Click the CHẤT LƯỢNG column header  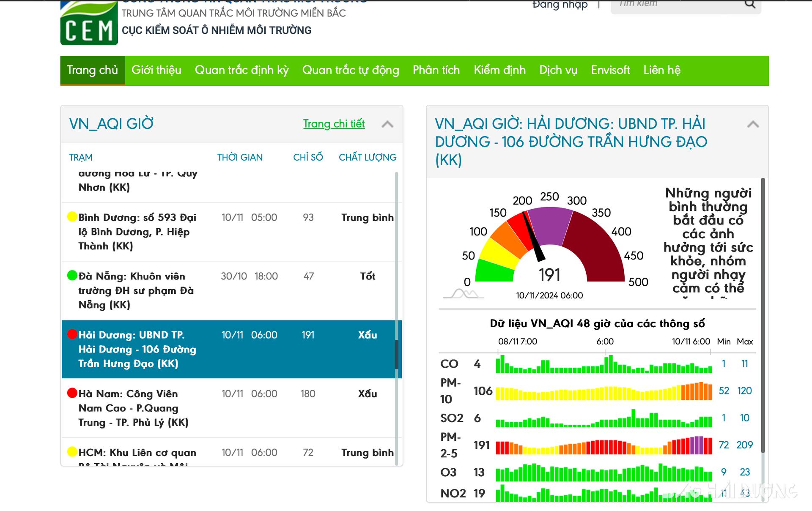coord(368,157)
